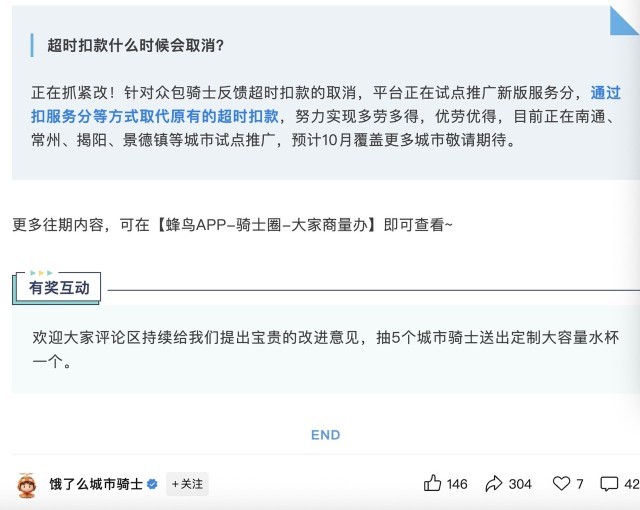Click the 欢迎大家评论区 prize paragraph

pyautogui.click(x=325, y=350)
